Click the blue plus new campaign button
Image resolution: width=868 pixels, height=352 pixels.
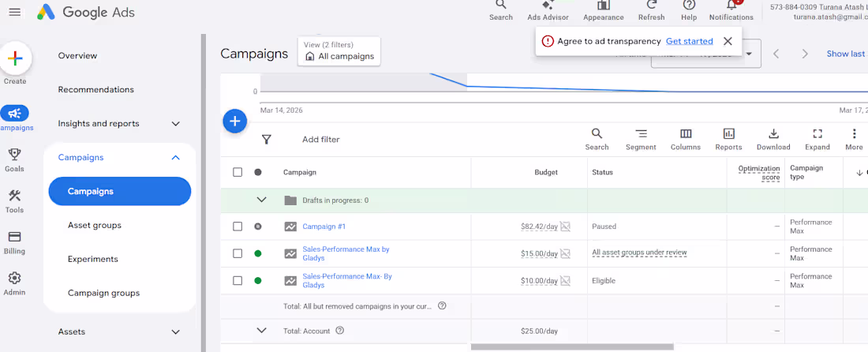click(234, 122)
